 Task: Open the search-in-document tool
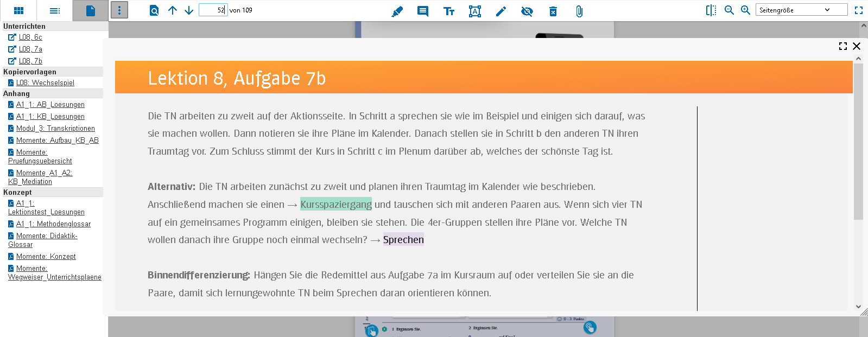154,10
